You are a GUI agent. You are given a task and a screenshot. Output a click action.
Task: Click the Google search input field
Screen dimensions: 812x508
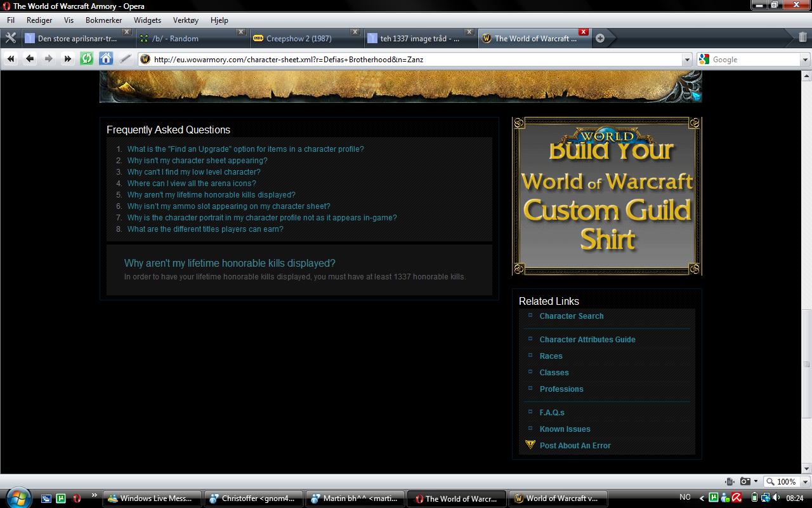pyautogui.click(x=754, y=60)
